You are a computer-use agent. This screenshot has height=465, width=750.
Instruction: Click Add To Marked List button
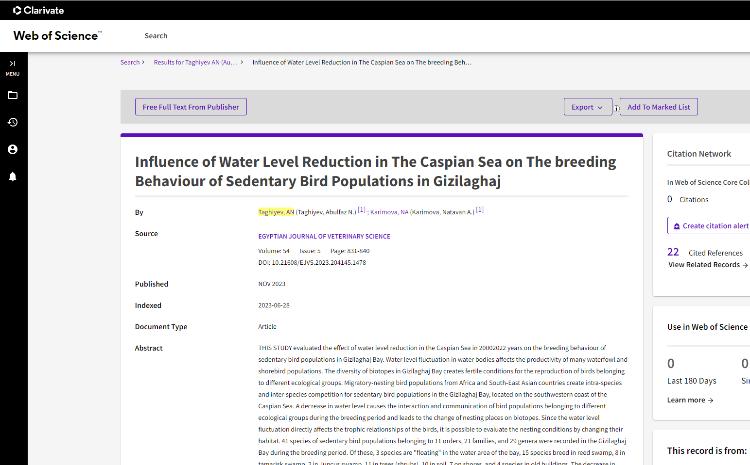[x=658, y=107]
